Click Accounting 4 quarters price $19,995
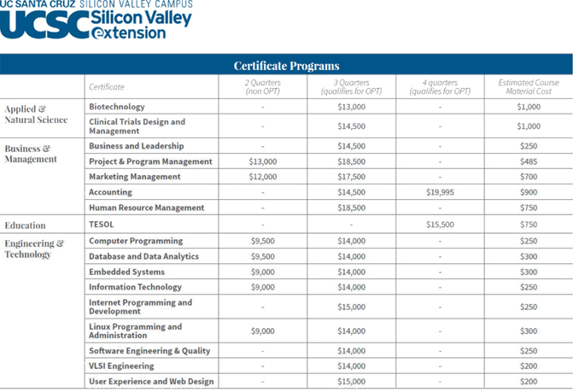 (440, 192)
